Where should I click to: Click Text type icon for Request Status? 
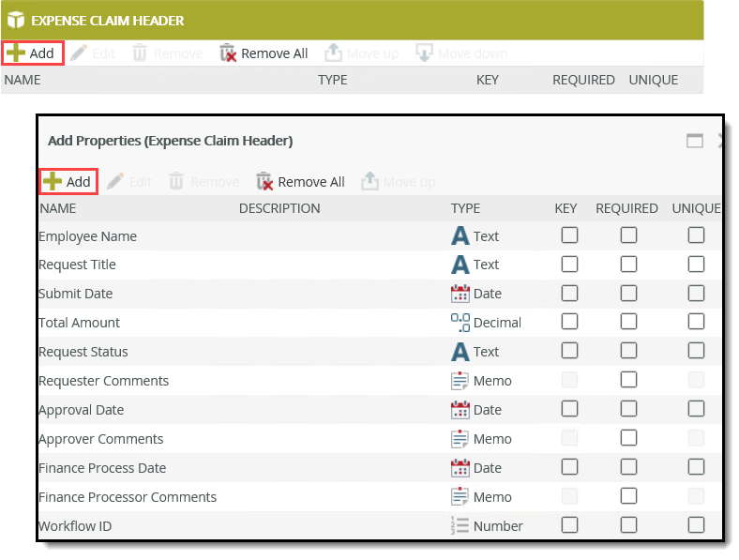coord(460,352)
